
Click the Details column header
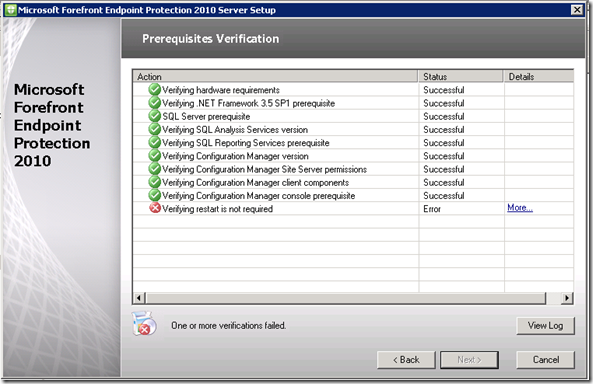(x=539, y=76)
